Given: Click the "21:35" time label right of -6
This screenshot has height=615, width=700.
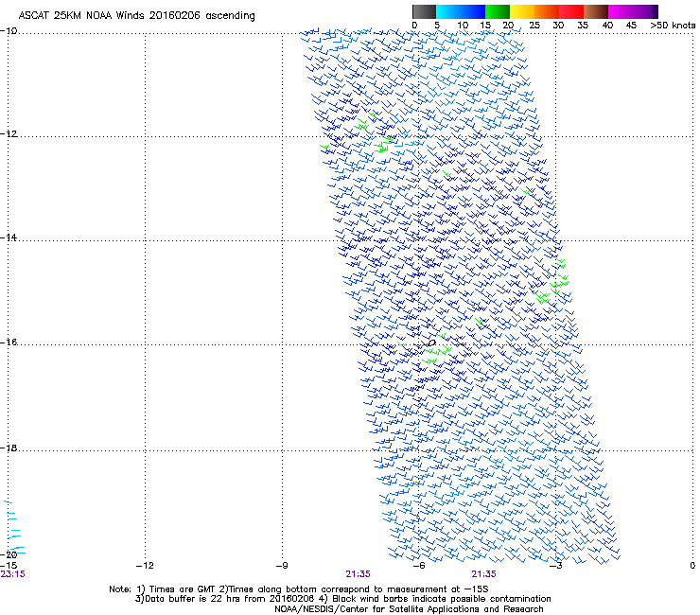Looking at the screenshot, I should coord(484,574).
